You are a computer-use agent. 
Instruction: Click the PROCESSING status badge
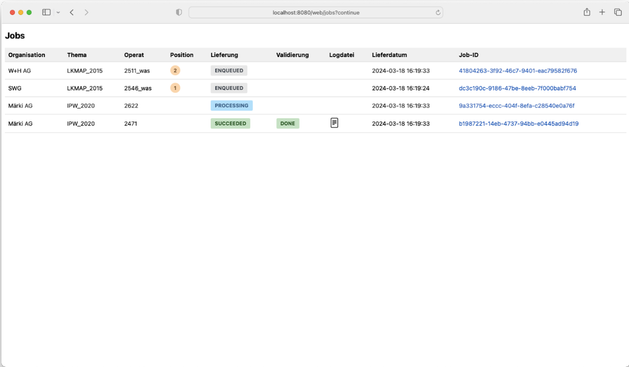click(x=231, y=105)
